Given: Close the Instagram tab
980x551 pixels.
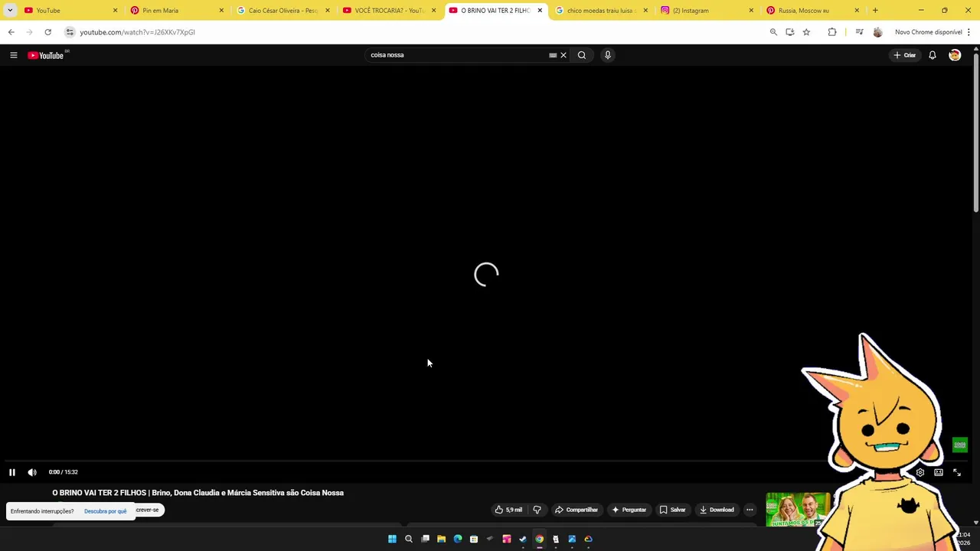Looking at the screenshot, I should [x=751, y=11].
